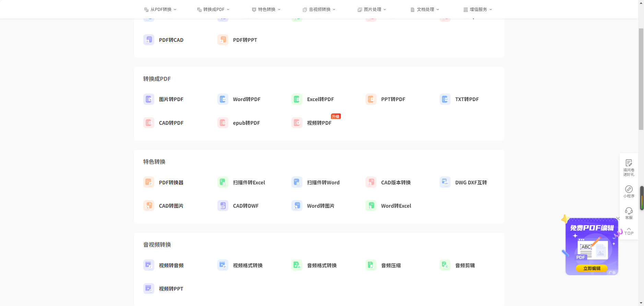
Task: Click the 视频转PDF link
Action: point(319,123)
